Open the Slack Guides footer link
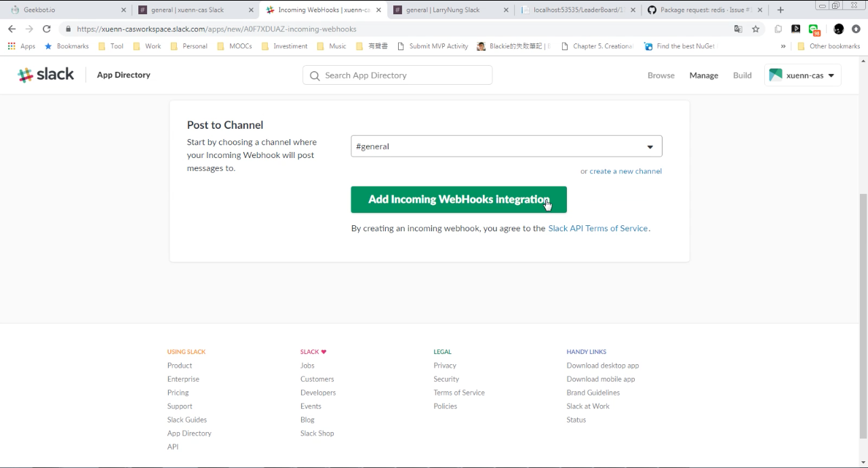Screen dimensions: 868x468 coord(187,420)
